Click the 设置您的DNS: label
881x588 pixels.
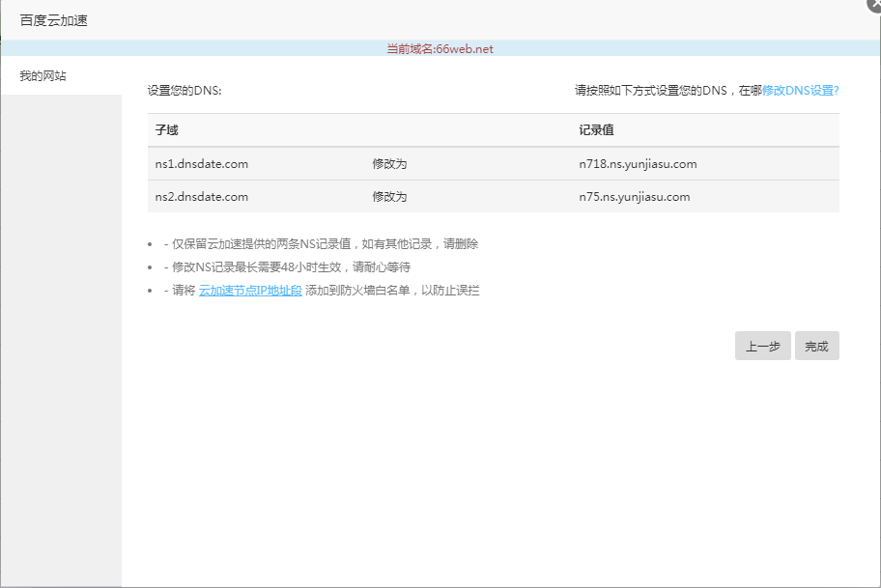185,91
